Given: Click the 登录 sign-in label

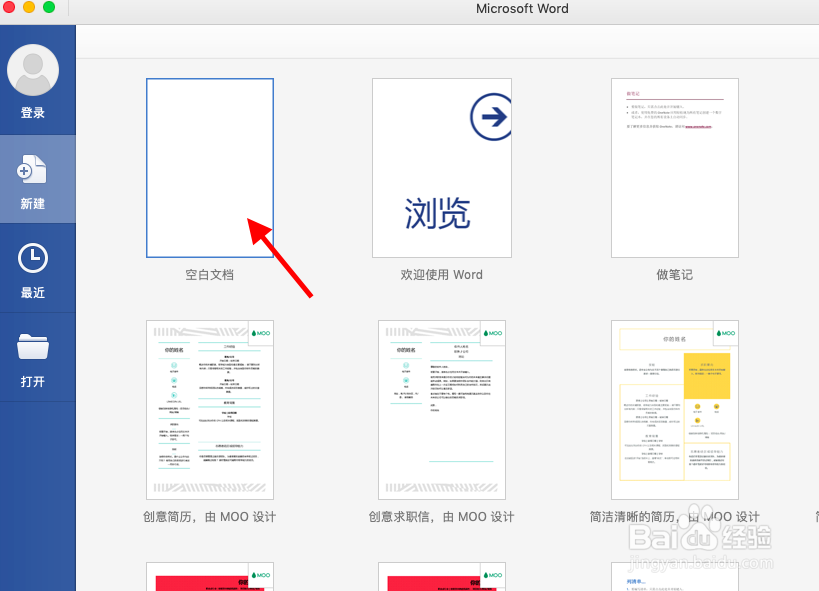Looking at the screenshot, I should (33, 112).
